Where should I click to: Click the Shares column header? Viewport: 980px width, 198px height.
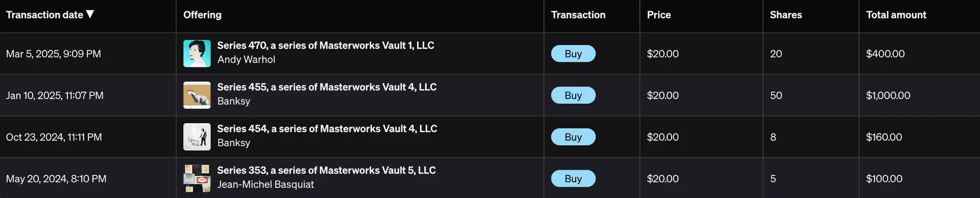click(x=786, y=15)
